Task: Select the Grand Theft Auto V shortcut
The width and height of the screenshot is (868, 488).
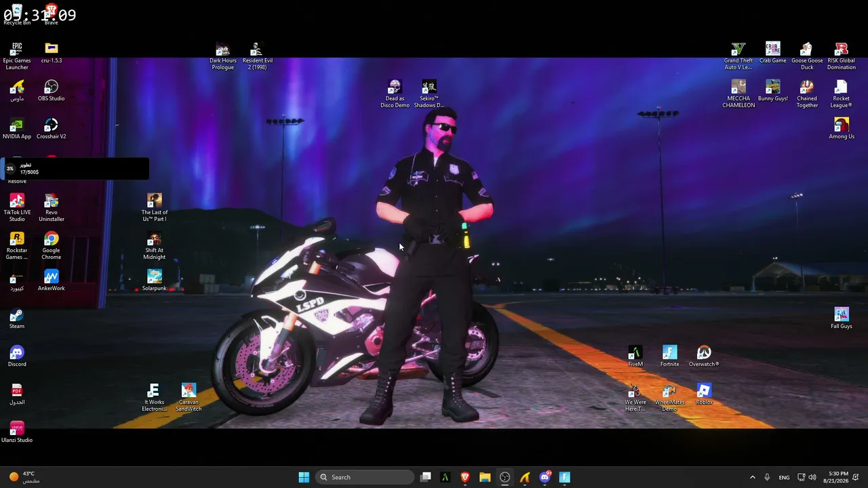Action: coord(738,56)
